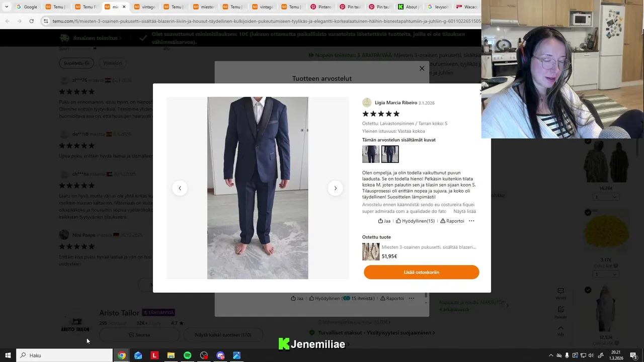This screenshot has width=644, height=362.
Task: Open taskbar clock showing 20.21
Action: 616,355
